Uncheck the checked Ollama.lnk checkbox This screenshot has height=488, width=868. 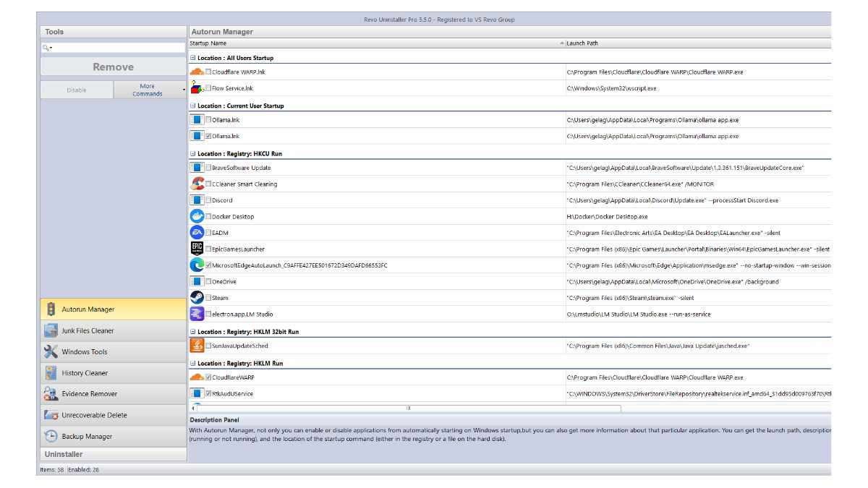(x=208, y=136)
